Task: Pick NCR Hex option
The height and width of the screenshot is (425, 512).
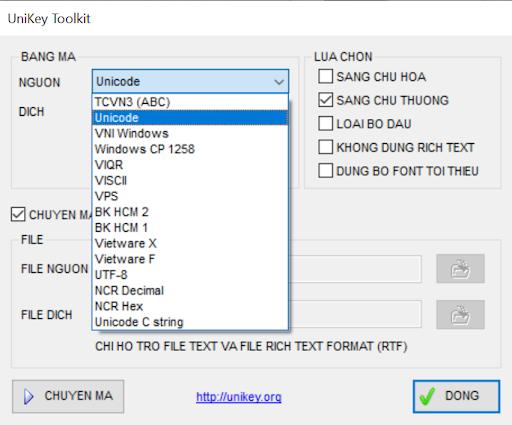Action: point(190,306)
